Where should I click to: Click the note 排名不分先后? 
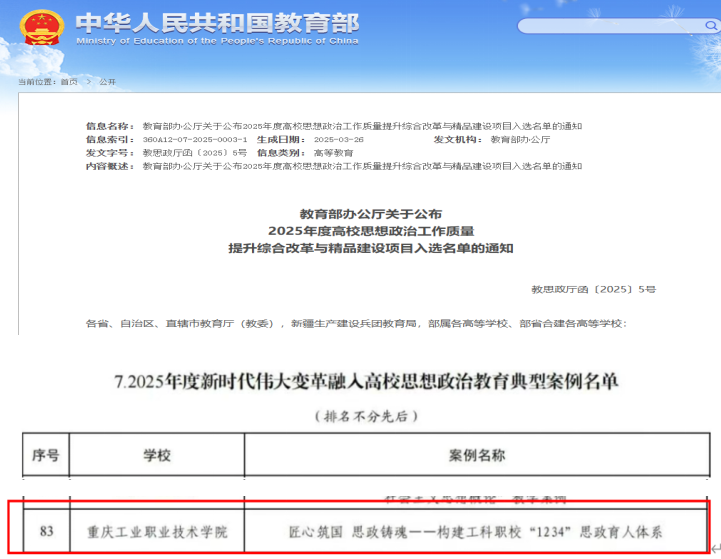(366, 416)
